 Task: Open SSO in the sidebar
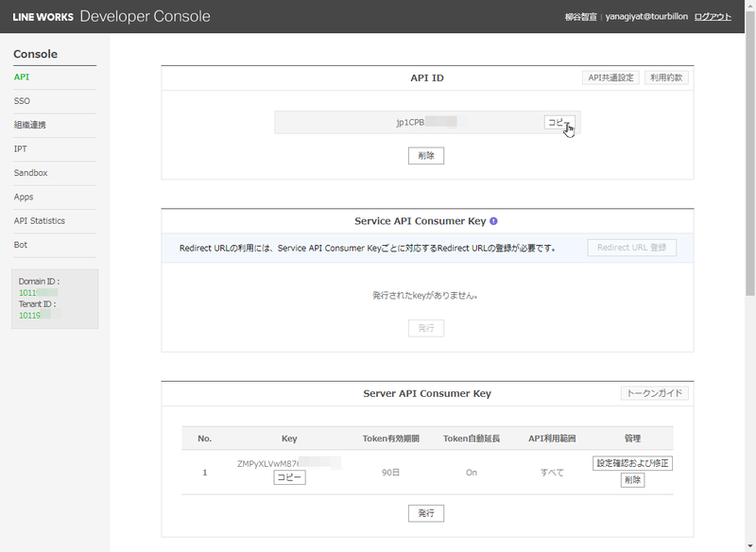click(23, 100)
